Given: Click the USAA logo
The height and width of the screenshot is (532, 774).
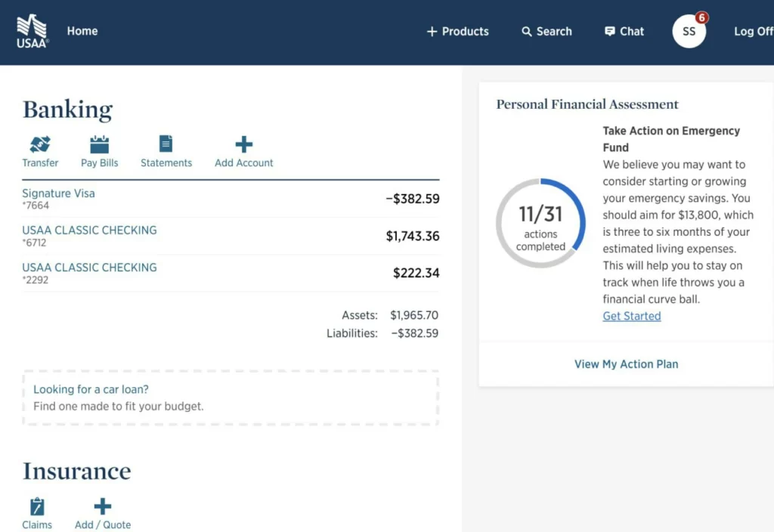Looking at the screenshot, I should (33, 31).
